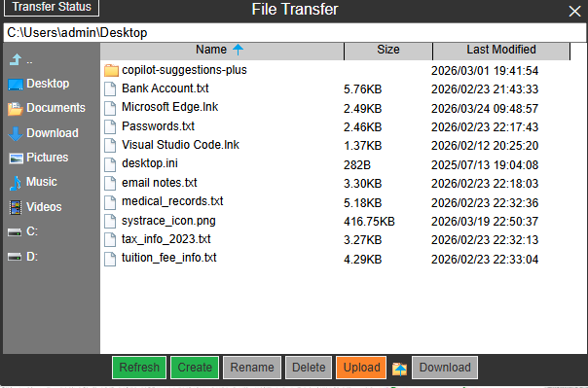
Task: Open the Videos filmstrip sidebar icon
Action: pyautogui.click(x=16, y=207)
